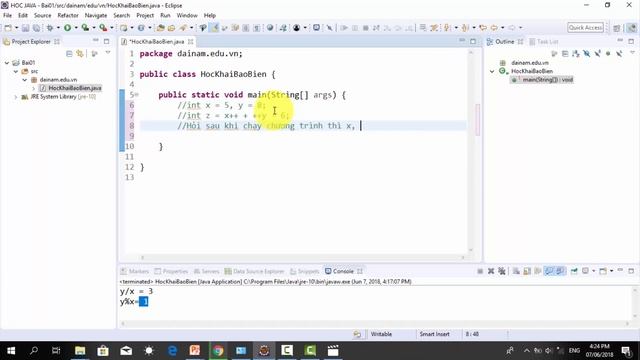Click the Debug bug icon in the toolbar
Screen dimensions: 640x360
click(50, 28)
